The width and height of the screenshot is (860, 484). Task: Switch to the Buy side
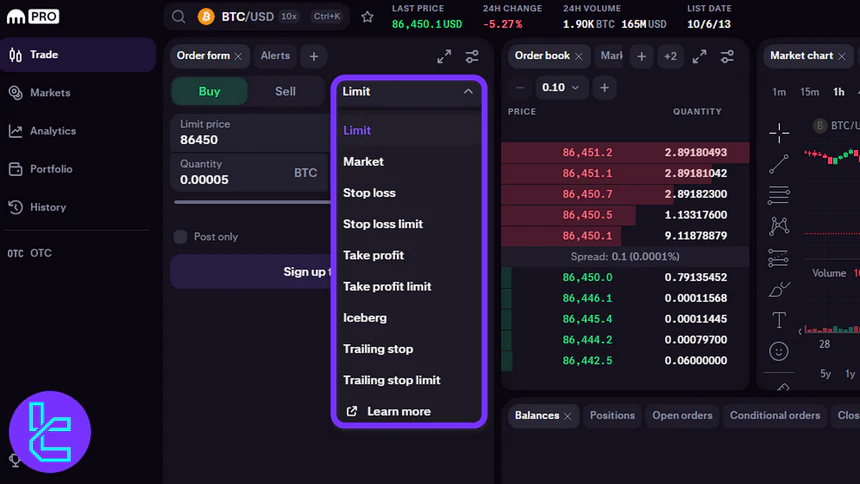[x=209, y=91]
